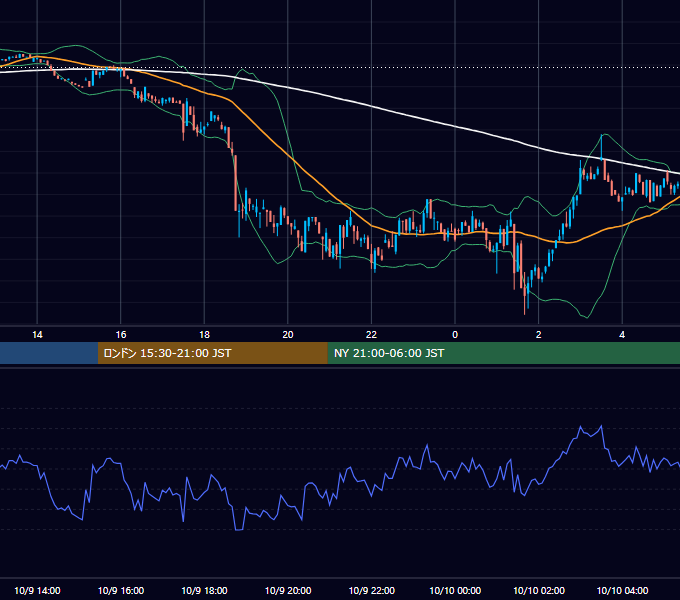Click the 20 hour label on the price chart axis
The height and width of the screenshot is (600, 680).
(288, 335)
